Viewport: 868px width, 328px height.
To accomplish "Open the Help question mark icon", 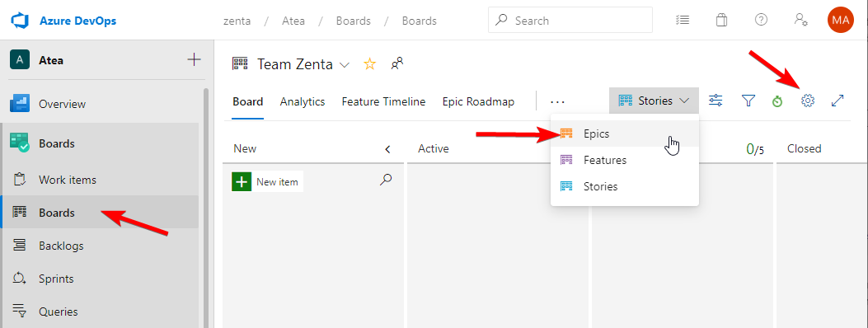I will click(761, 20).
